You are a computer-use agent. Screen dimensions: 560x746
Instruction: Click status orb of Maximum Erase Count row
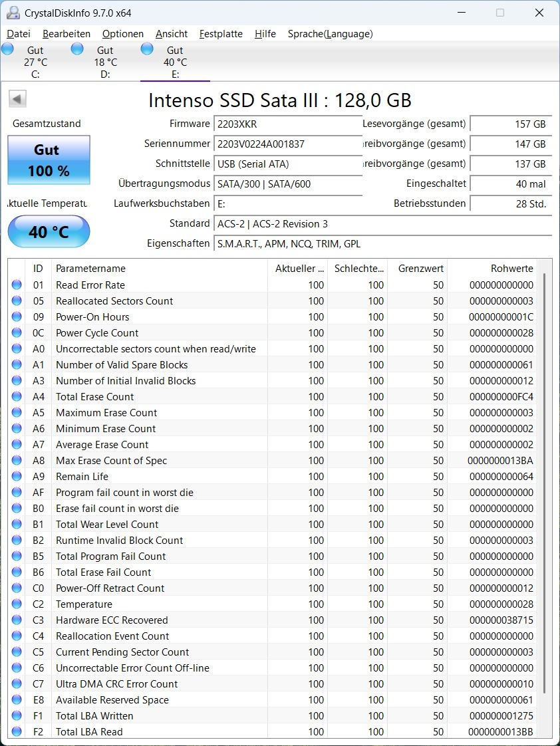(x=17, y=412)
